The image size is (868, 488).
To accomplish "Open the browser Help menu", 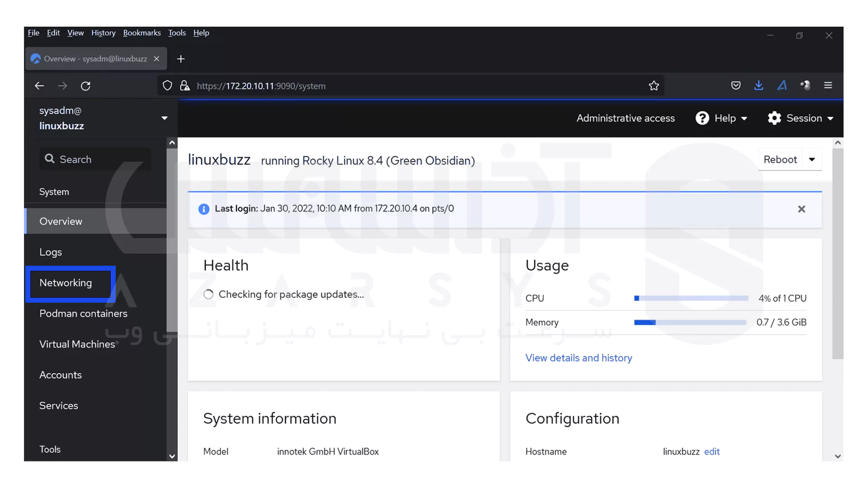I will (201, 33).
